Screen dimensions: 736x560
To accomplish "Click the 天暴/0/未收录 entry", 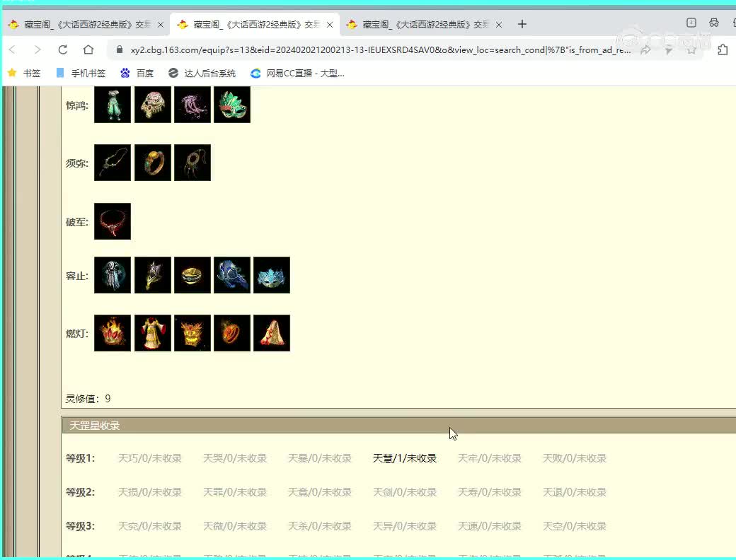I will (320, 458).
